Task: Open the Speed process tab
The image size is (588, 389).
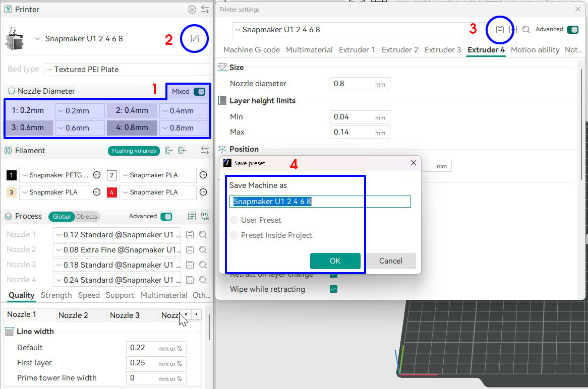Action: pos(89,295)
